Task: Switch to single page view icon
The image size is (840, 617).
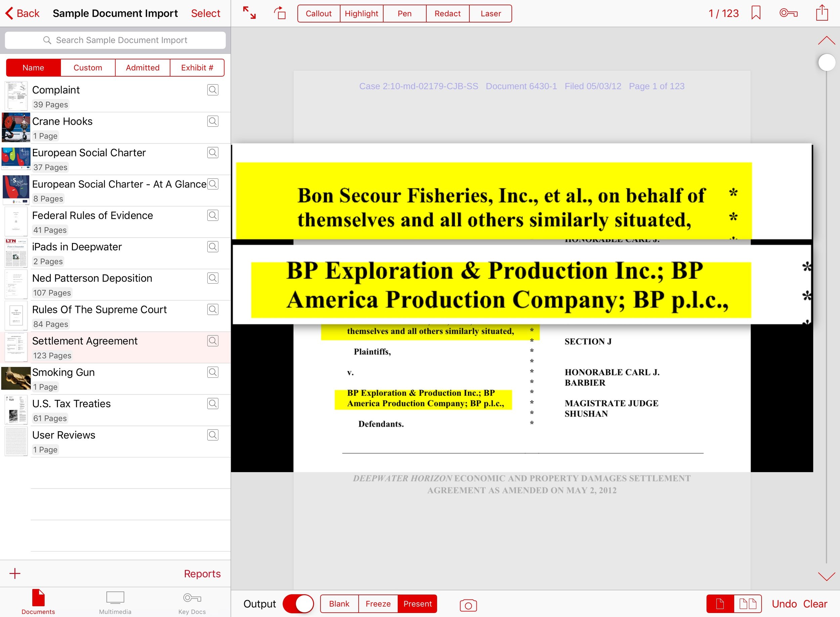Action: pyautogui.click(x=720, y=604)
